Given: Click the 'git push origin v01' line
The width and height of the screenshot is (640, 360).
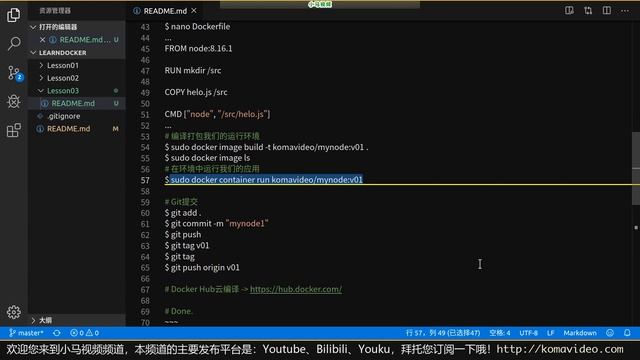Looking at the screenshot, I should (202, 267).
